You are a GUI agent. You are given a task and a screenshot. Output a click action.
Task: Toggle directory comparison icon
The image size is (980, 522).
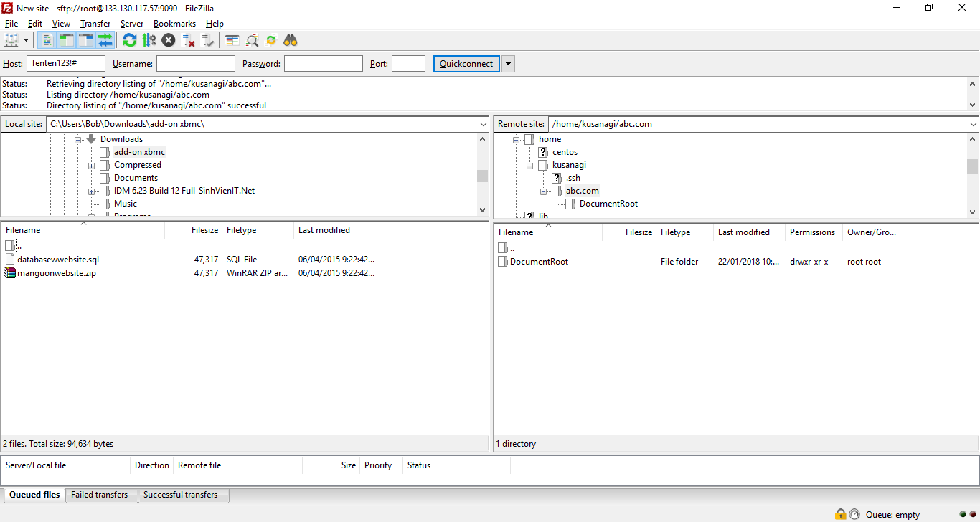click(252, 40)
